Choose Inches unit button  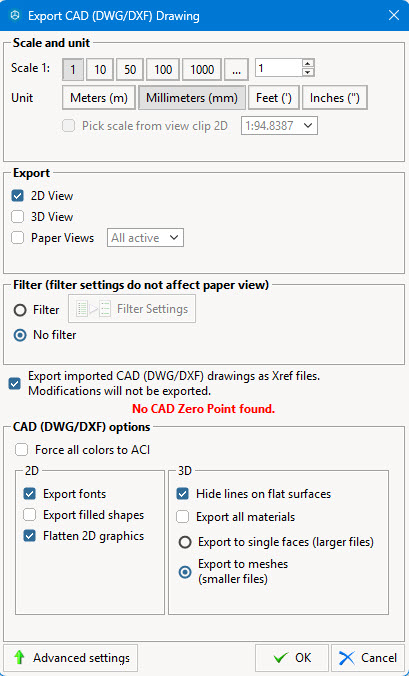click(x=334, y=98)
